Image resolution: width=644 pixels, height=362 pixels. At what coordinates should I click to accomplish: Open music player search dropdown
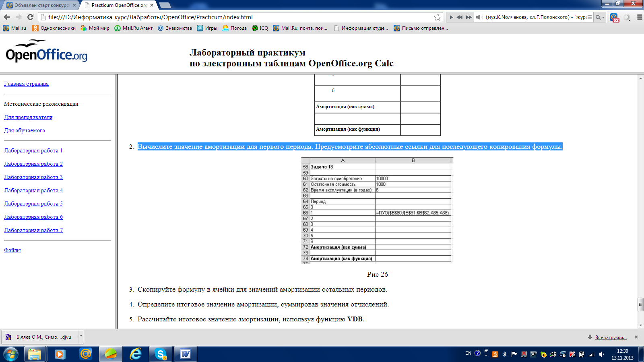point(600,17)
